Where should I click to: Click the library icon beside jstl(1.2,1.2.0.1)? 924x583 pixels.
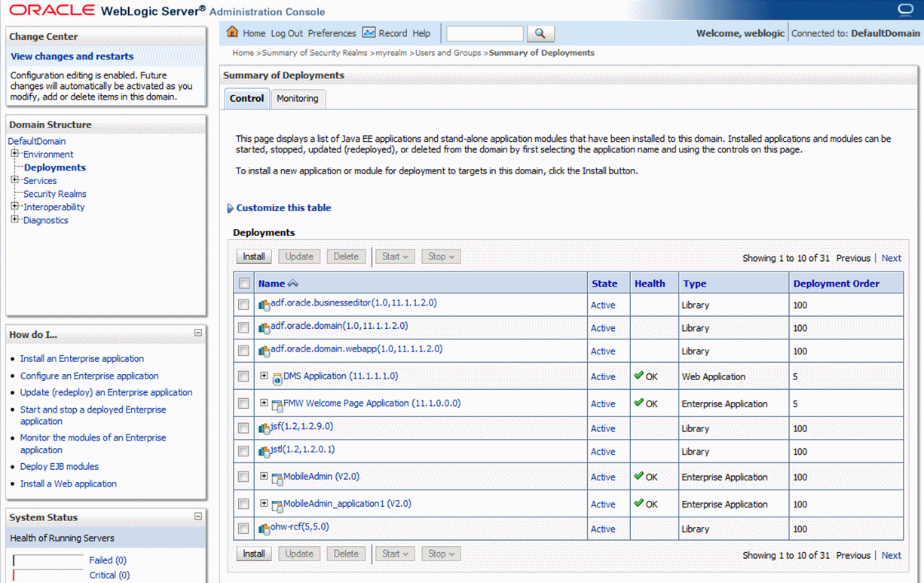(x=264, y=453)
